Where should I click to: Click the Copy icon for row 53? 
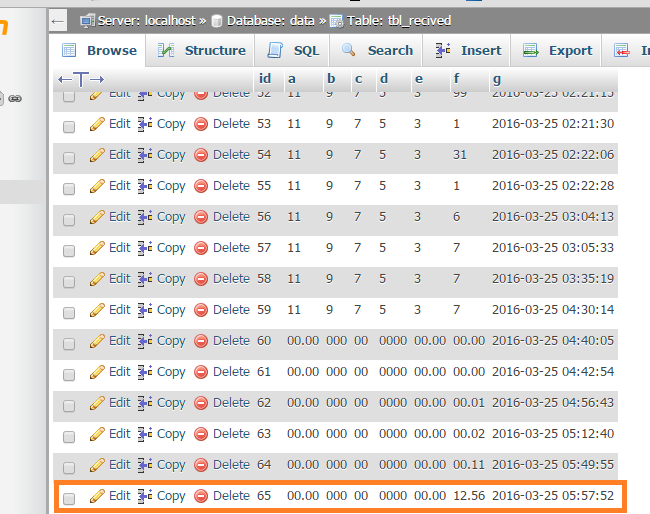pos(145,124)
